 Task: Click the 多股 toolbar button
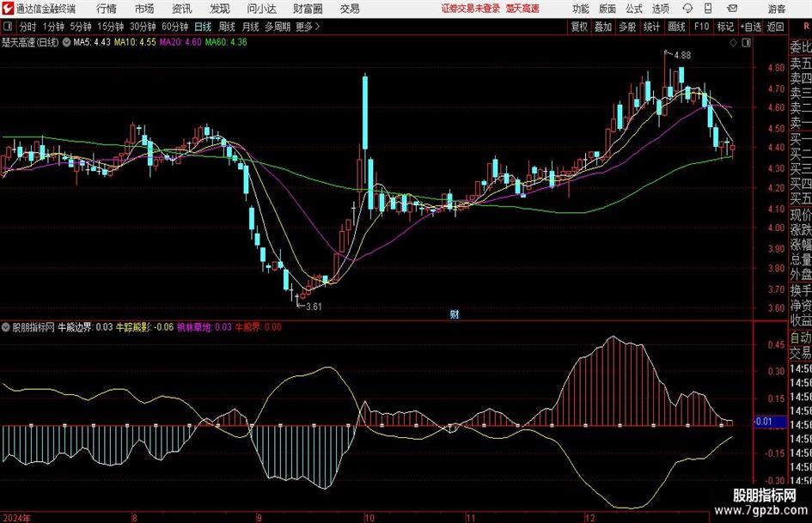[x=627, y=27]
